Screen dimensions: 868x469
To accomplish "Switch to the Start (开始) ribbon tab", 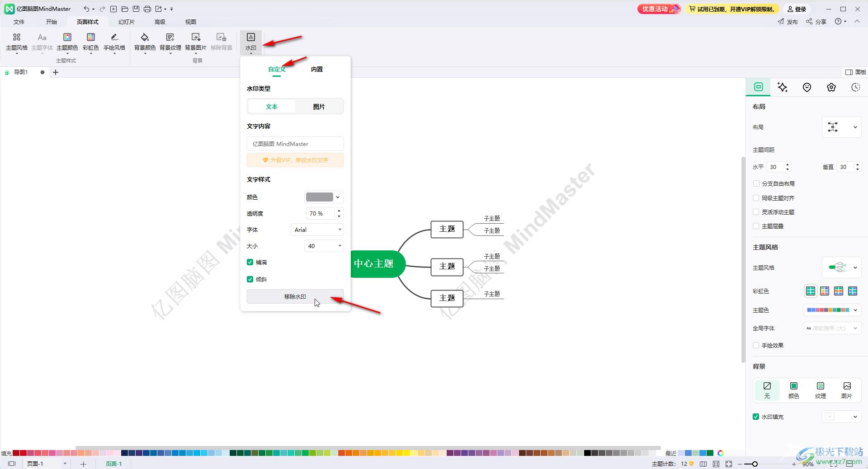I will click(52, 22).
